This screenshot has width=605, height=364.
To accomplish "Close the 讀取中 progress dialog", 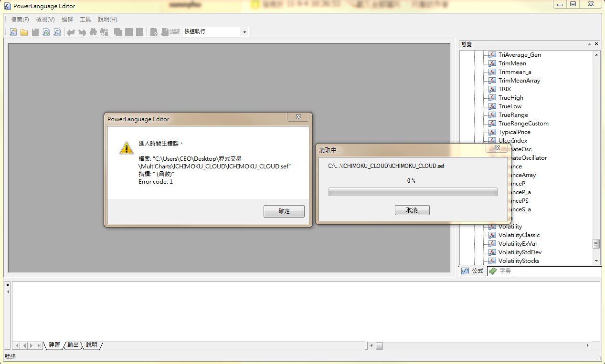I will click(497, 148).
